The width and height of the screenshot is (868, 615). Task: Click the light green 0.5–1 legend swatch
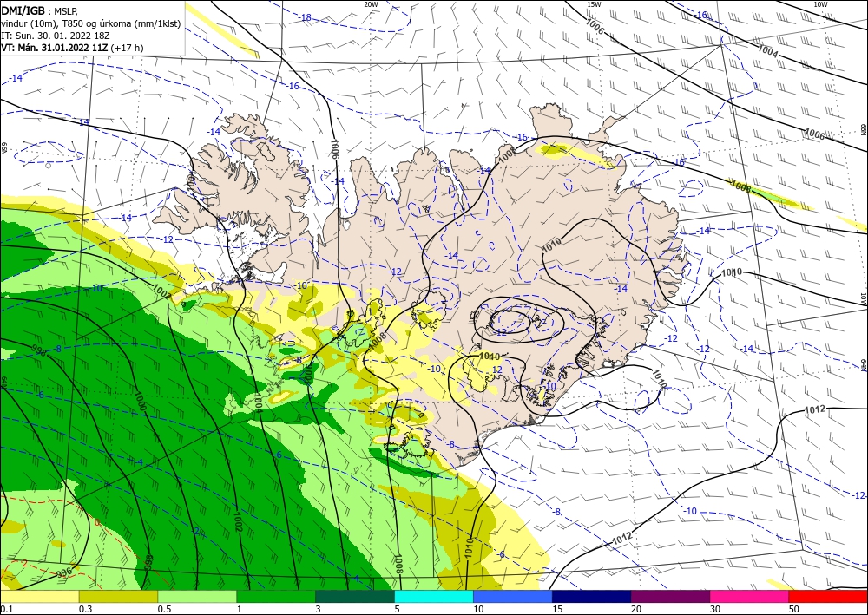point(197,596)
